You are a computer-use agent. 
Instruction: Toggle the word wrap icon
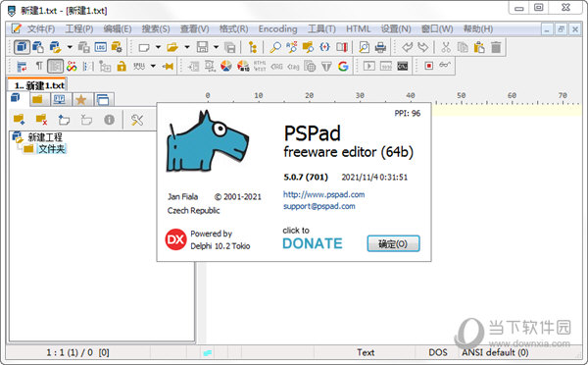22,67
